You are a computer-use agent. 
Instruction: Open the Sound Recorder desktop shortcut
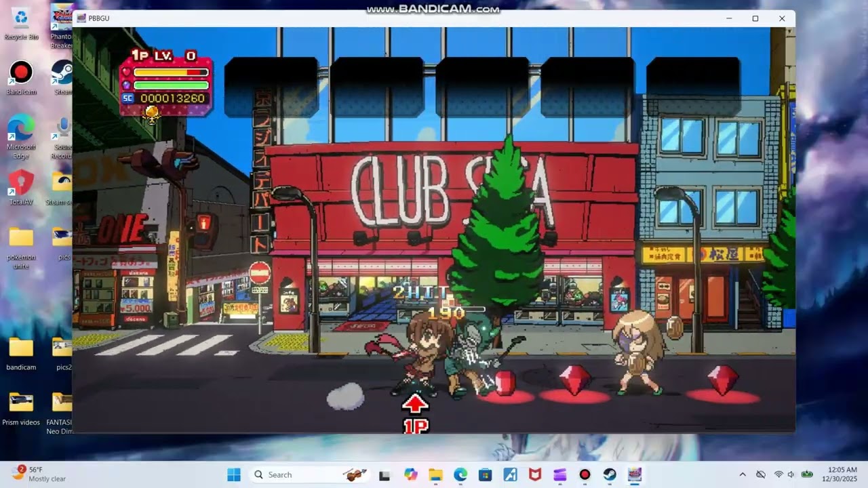[x=62, y=138]
